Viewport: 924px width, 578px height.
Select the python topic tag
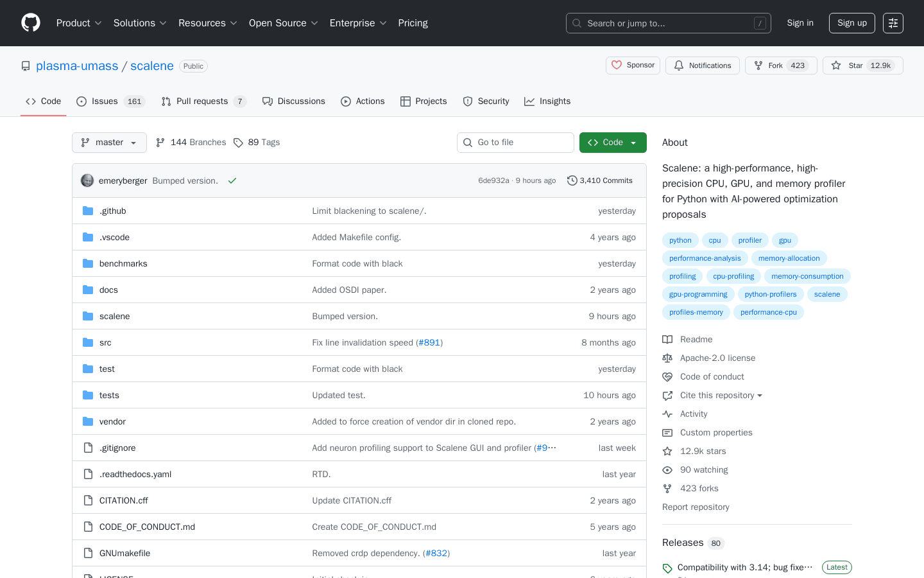pos(680,240)
